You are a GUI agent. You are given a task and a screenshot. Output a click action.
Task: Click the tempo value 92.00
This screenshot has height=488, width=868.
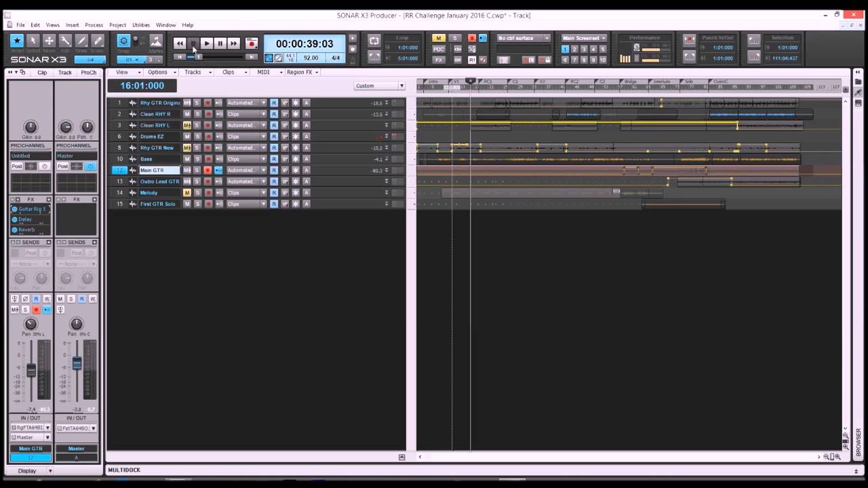point(311,58)
